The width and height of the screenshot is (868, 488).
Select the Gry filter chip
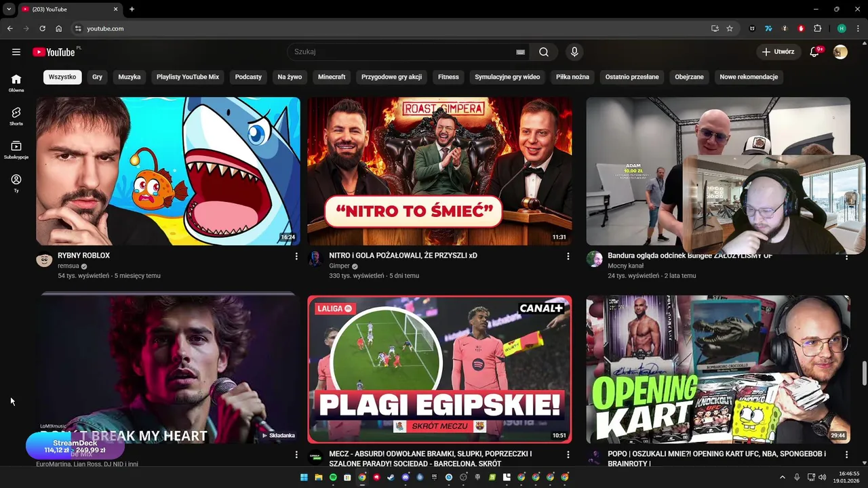tap(98, 77)
